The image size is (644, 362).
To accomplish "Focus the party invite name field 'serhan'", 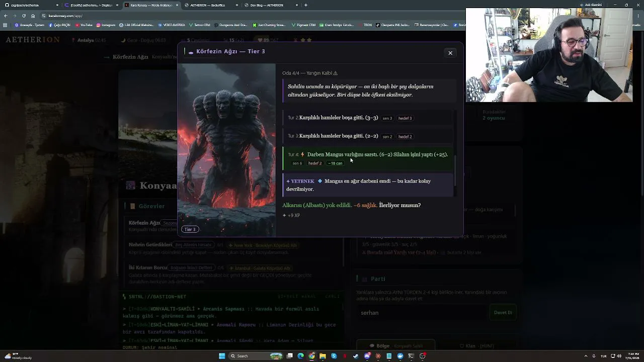I will [421, 313].
